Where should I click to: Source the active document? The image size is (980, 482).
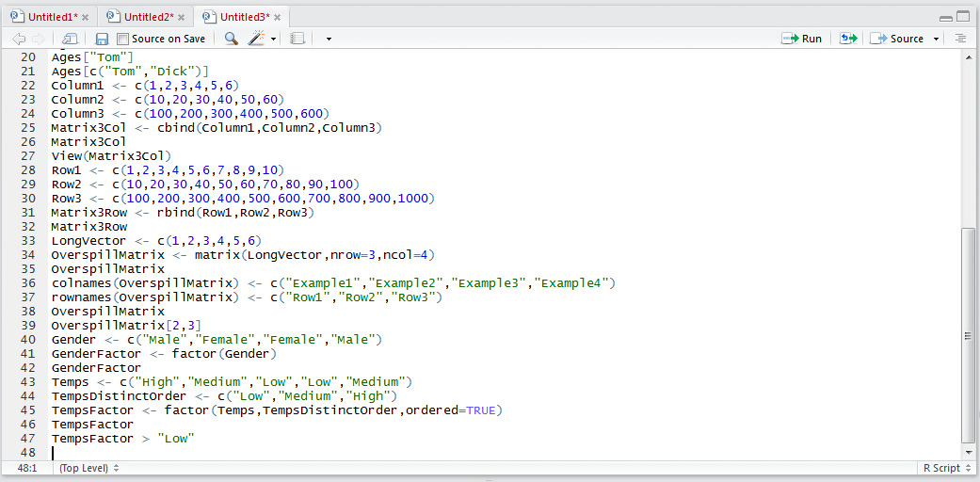(897, 39)
